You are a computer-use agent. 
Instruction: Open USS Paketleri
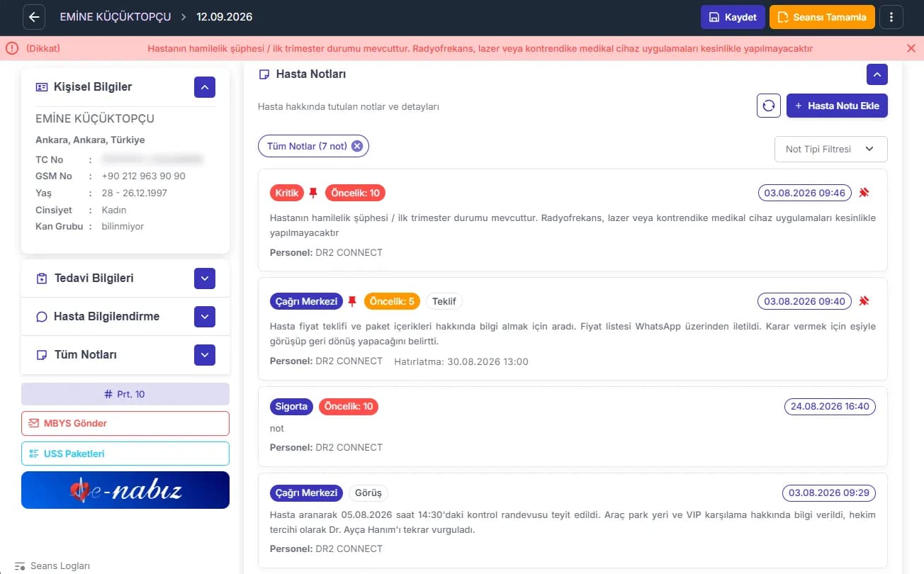tap(125, 454)
